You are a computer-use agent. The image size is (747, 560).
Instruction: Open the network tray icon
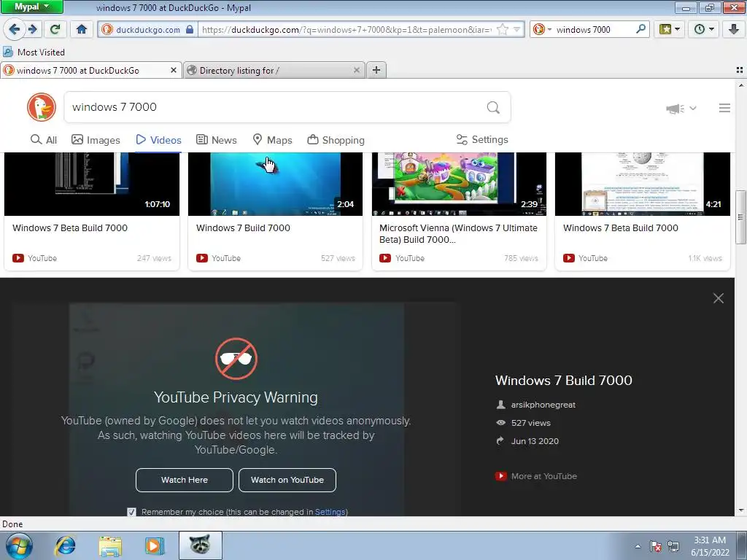(x=673, y=546)
